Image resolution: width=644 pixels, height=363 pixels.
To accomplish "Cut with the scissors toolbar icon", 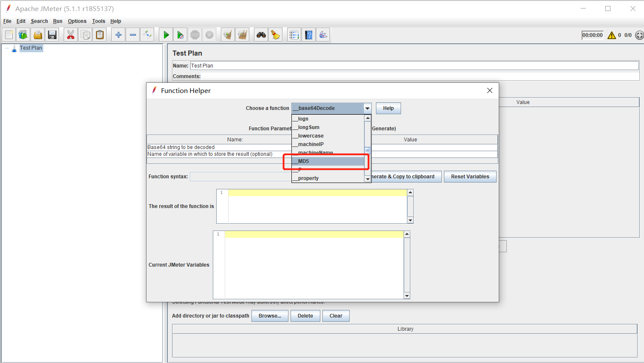I will (71, 35).
